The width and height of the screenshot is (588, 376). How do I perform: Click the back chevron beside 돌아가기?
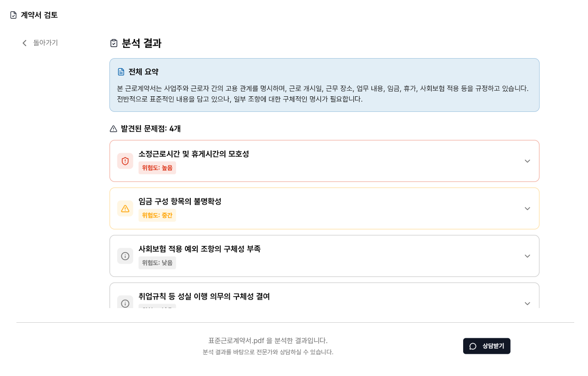click(x=25, y=43)
